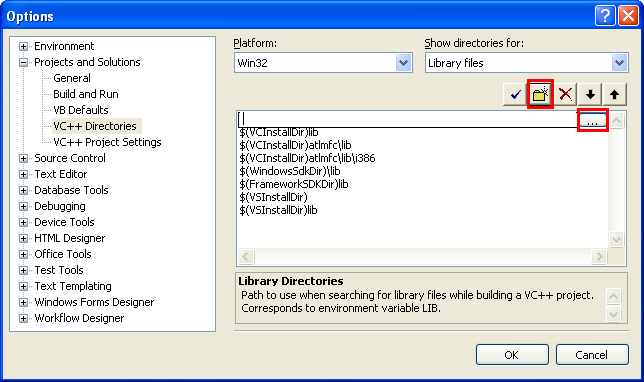Expand the HTML Designer node
Image resolution: width=644 pixels, height=382 pixels.
click(x=23, y=239)
